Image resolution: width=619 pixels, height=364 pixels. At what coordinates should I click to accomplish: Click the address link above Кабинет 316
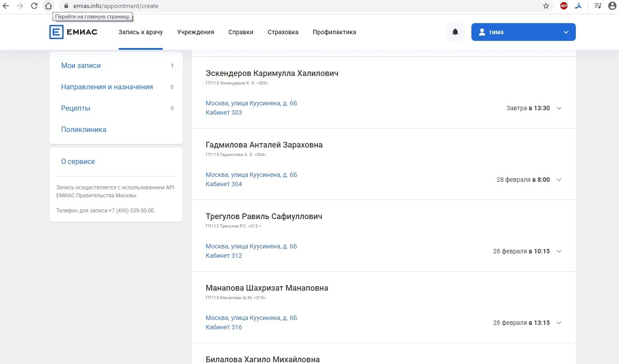click(251, 318)
